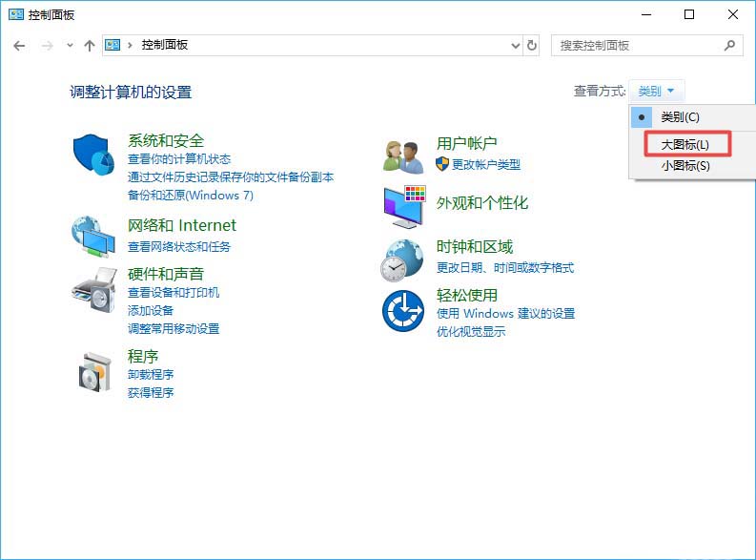The width and height of the screenshot is (756, 560).
Task: Open the Ease of Access icon
Action: point(403,311)
